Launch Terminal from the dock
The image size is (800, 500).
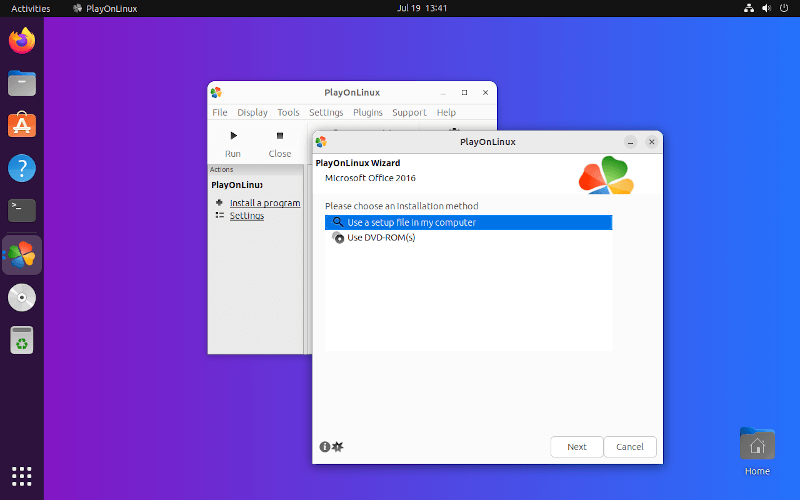[22, 211]
